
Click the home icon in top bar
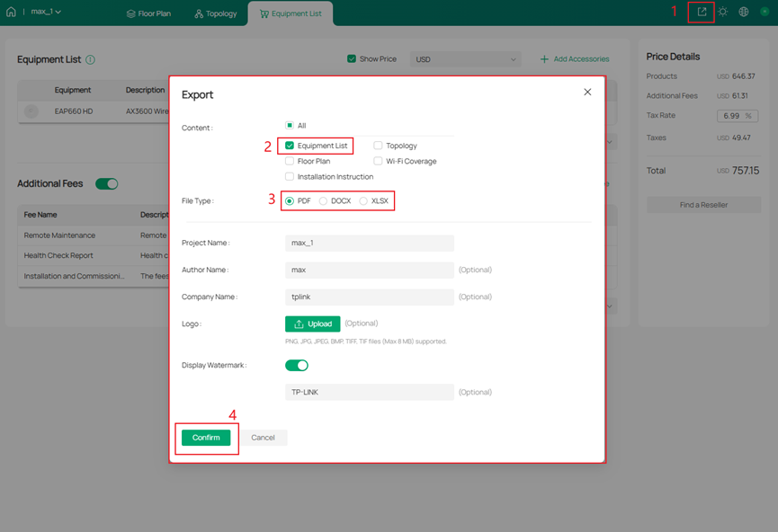pos(11,12)
